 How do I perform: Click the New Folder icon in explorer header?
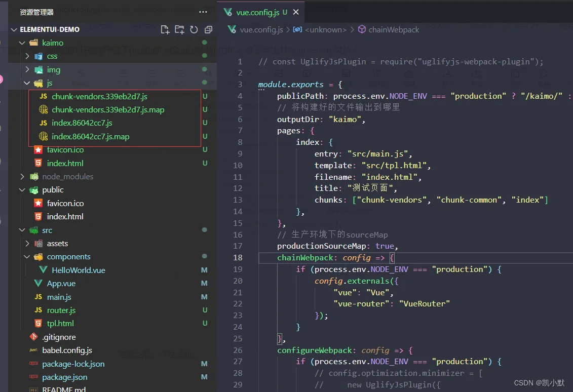pyautogui.click(x=179, y=30)
